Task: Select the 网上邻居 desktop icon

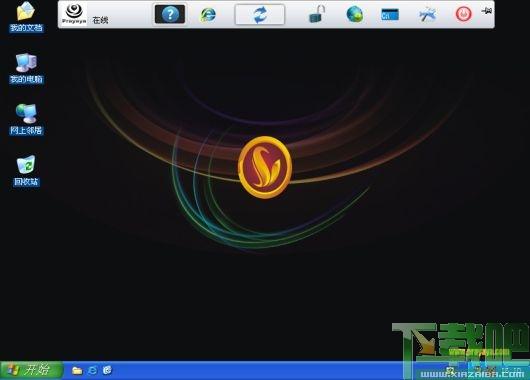Action: [x=26, y=120]
